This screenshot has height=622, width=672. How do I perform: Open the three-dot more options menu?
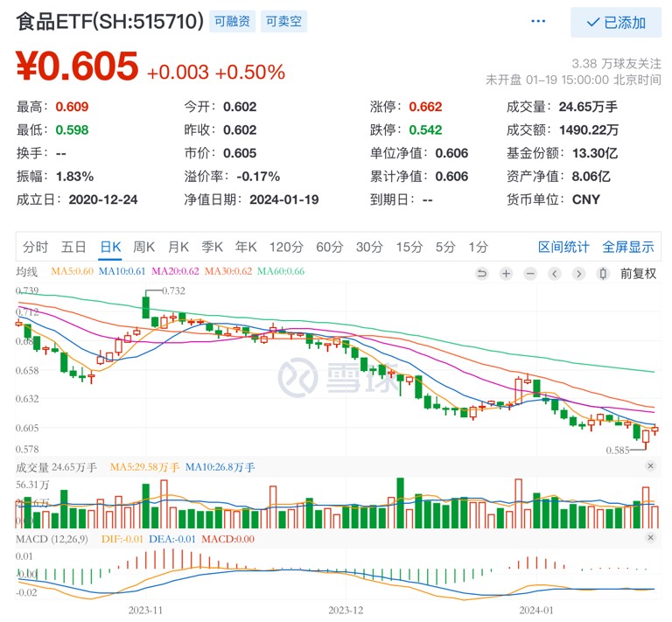(x=538, y=21)
